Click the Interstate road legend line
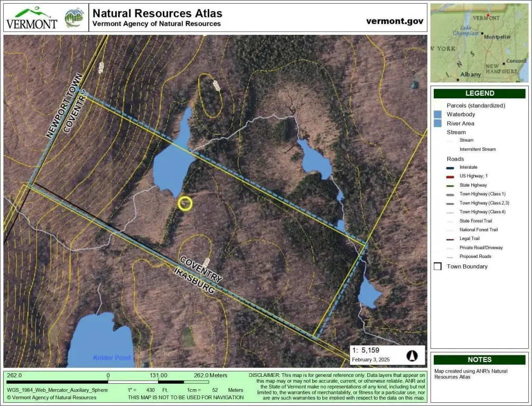532x406 pixels. (450, 168)
